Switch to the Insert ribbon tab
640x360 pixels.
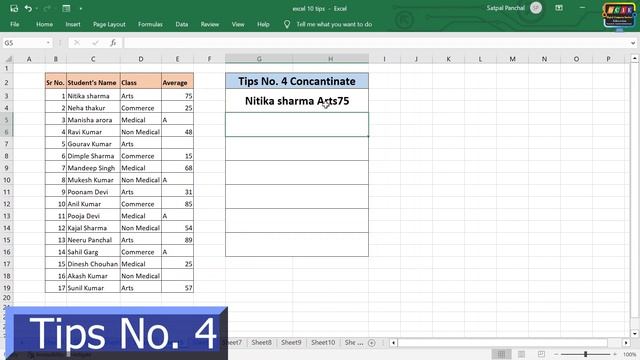pyautogui.click(x=73, y=24)
